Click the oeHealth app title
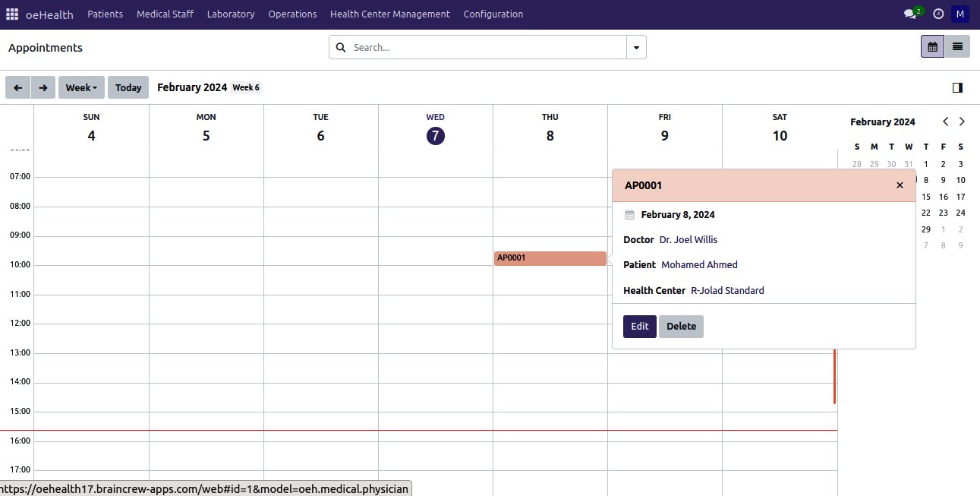The image size is (980, 496). point(49,14)
